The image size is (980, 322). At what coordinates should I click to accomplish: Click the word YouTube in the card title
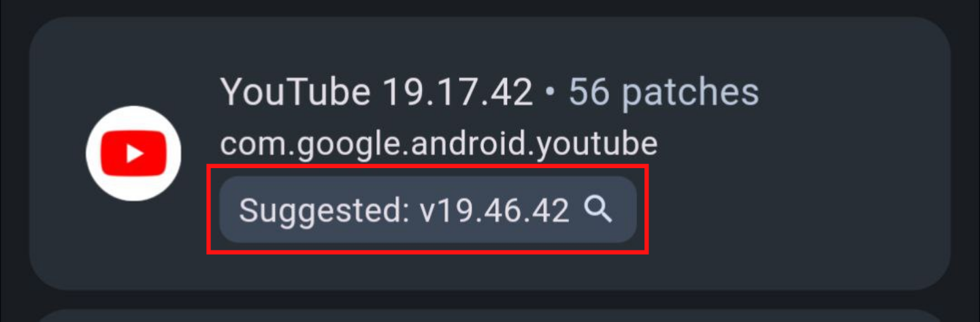[296, 92]
